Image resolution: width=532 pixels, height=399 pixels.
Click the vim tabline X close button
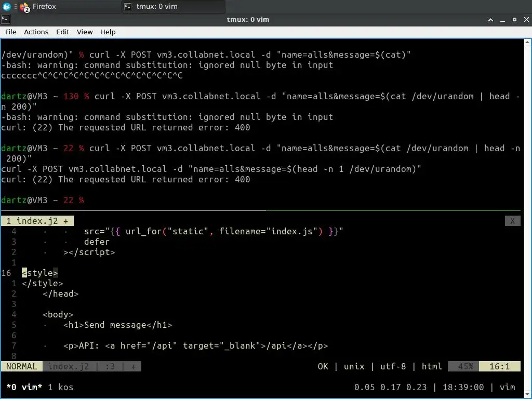(x=512, y=221)
